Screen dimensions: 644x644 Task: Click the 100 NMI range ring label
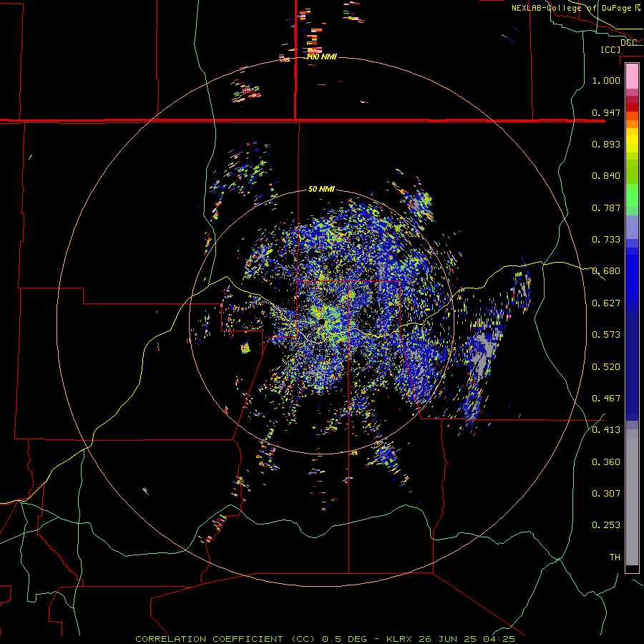pos(321,57)
